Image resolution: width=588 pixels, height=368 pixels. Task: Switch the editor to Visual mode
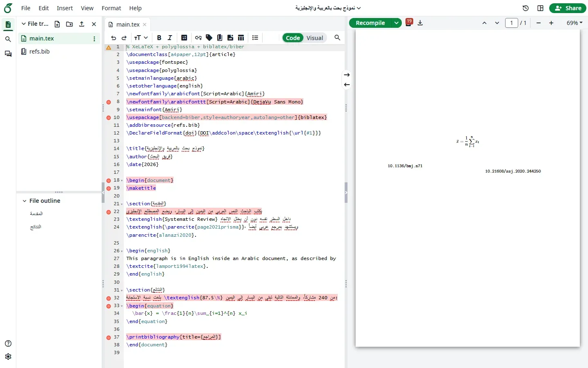[315, 38]
